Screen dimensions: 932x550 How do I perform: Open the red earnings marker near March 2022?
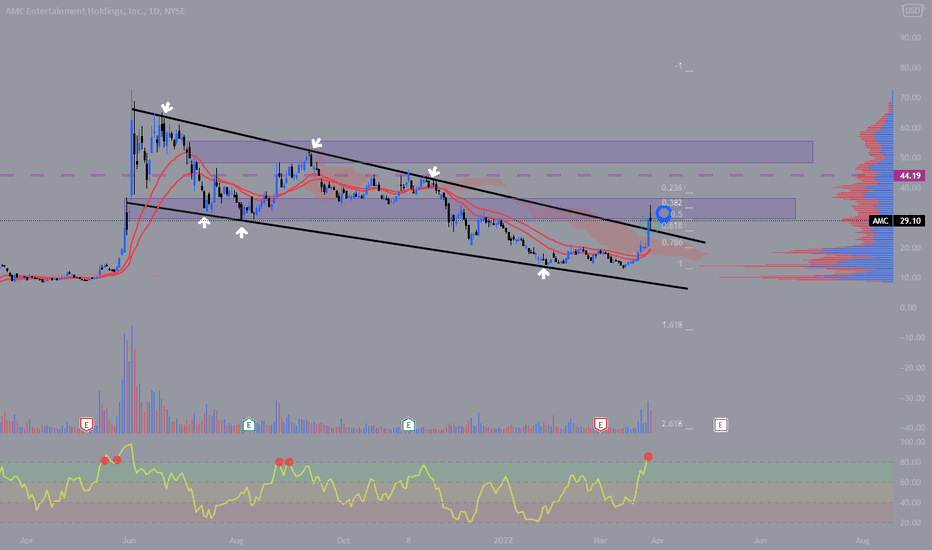(x=600, y=425)
